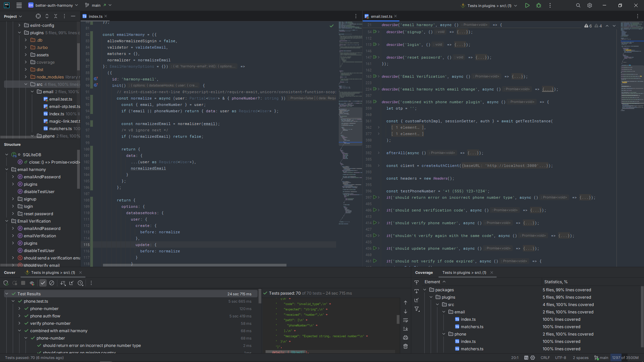Screen dimensions: 644x362
Task: Open sort tests options
Action: (x=63, y=283)
